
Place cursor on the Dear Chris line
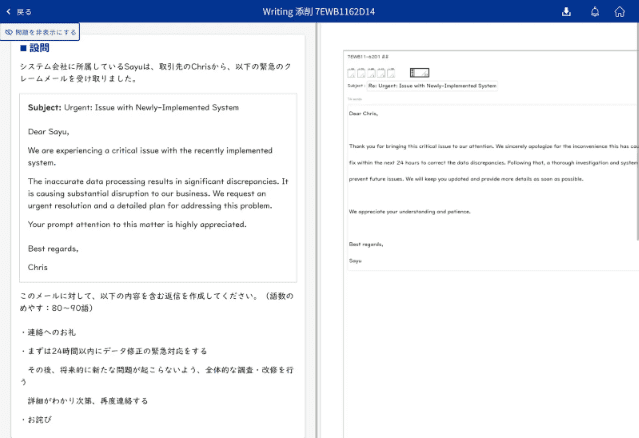(x=365, y=113)
